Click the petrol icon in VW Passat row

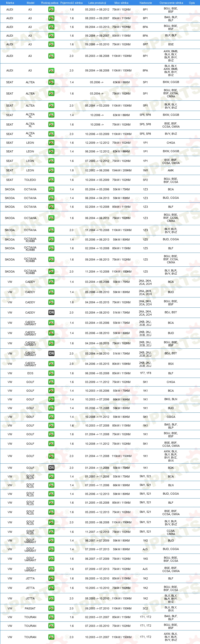(x=51, y=608)
